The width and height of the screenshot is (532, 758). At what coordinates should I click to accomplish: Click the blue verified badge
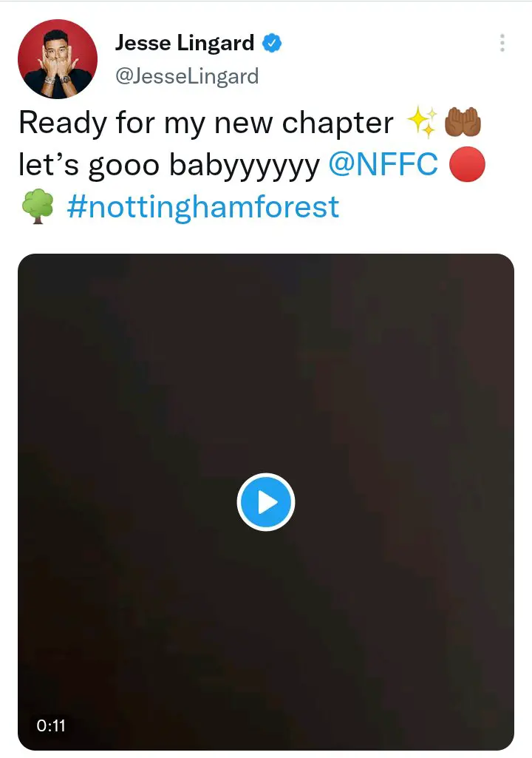point(273,44)
